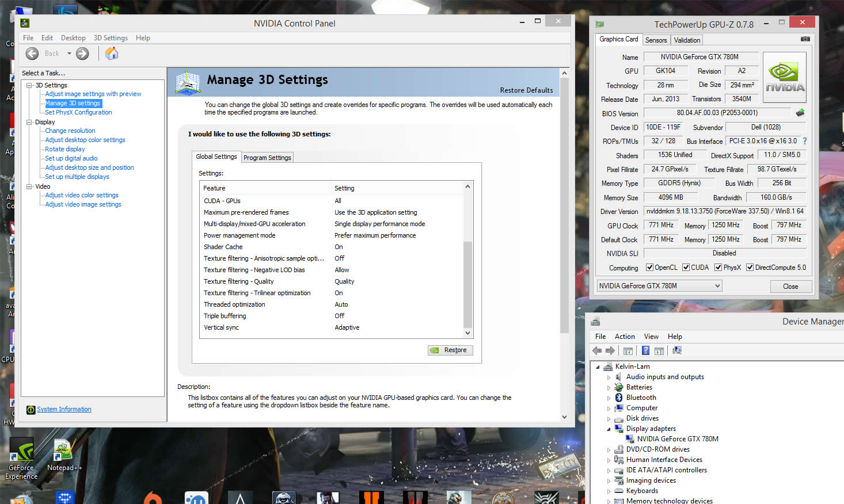Click the GPU-Z screenshot camera icon

[805, 39]
